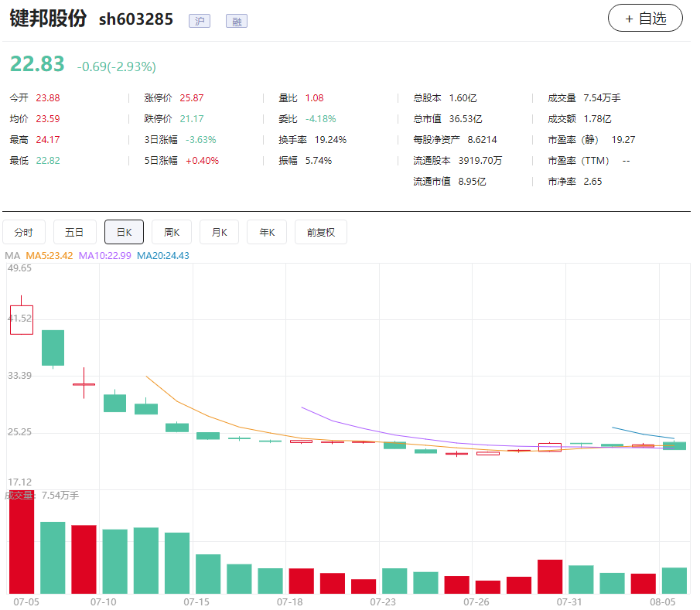Click the stock name 键邦股份
Image resolution: width=700 pixels, height=610 pixels.
pos(48,19)
